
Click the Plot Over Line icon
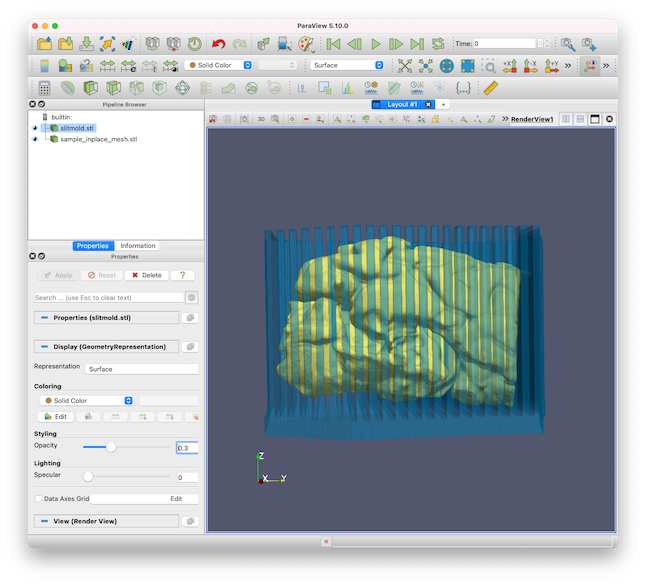tap(394, 88)
